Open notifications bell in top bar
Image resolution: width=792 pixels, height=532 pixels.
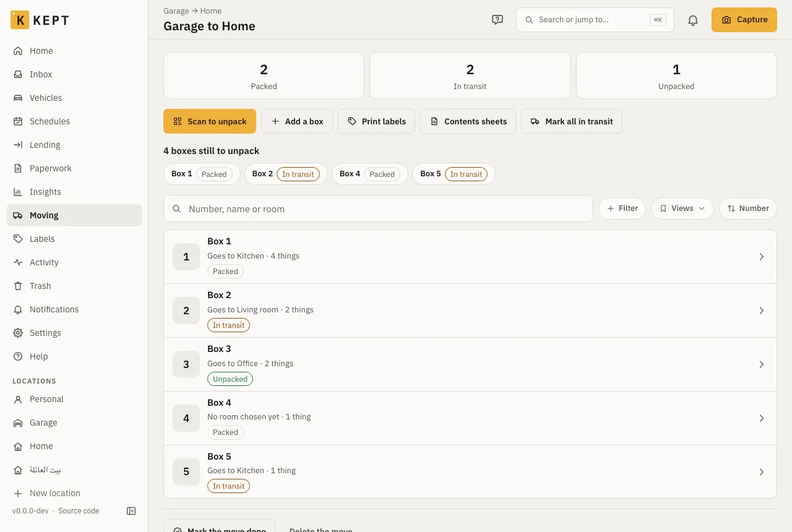(x=693, y=20)
